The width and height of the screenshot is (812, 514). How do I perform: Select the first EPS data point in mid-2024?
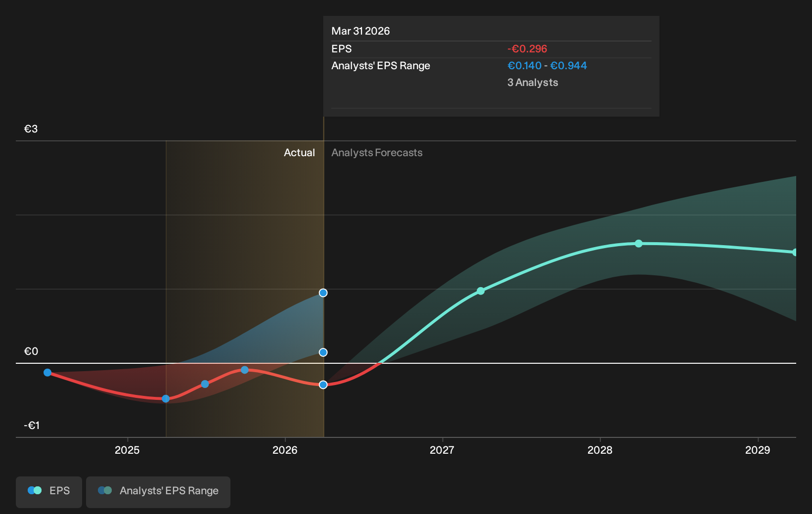pos(47,373)
